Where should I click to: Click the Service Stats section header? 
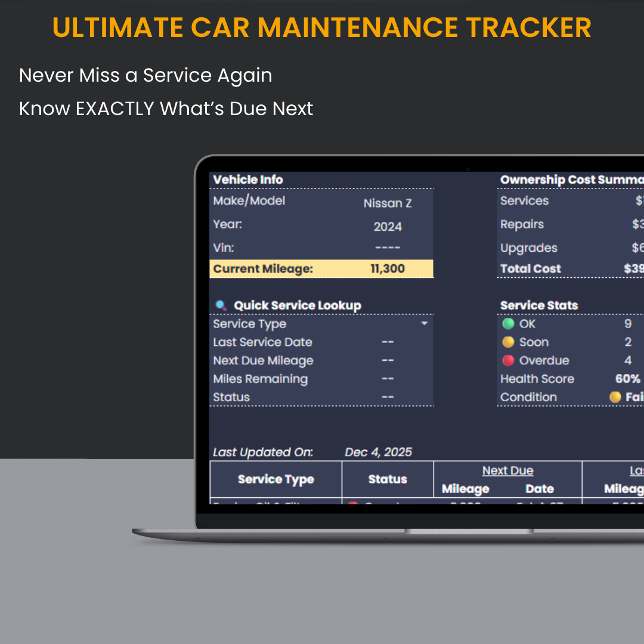click(x=538, y=305)
